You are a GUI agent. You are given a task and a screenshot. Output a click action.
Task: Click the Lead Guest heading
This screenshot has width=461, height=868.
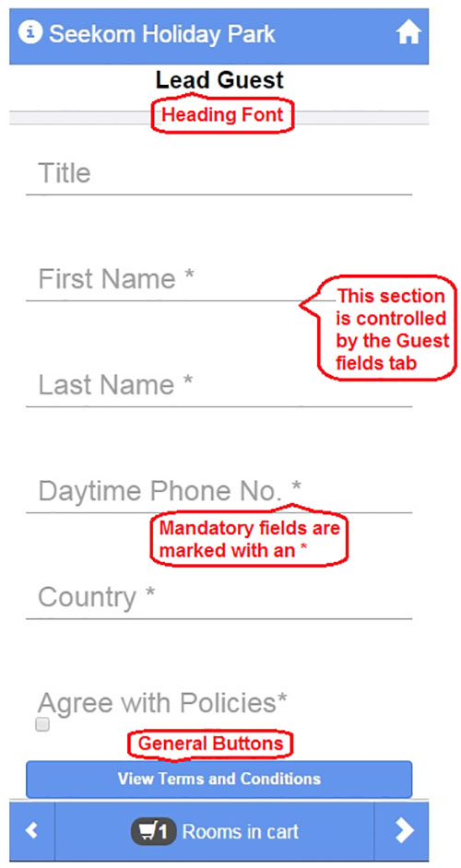(x=219, y=81)
